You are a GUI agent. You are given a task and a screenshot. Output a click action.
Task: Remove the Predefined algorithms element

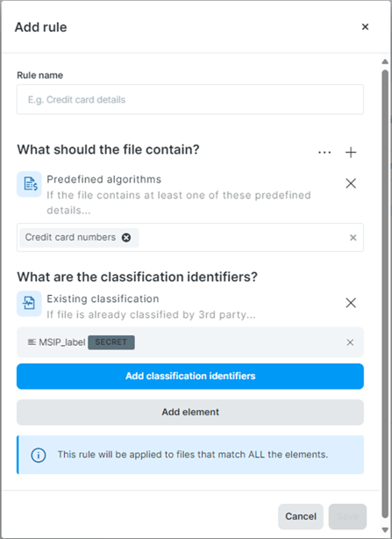[351, 183]
